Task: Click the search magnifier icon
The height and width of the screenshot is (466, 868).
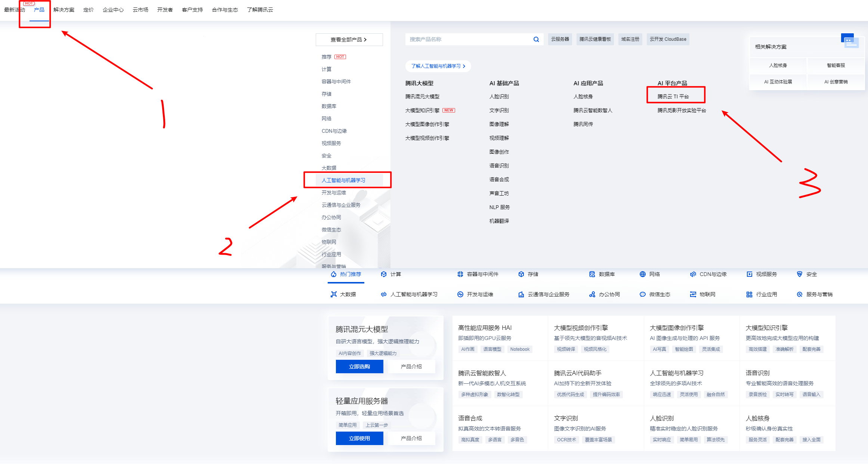Action: pyautogui.click(x=536, y=39)
